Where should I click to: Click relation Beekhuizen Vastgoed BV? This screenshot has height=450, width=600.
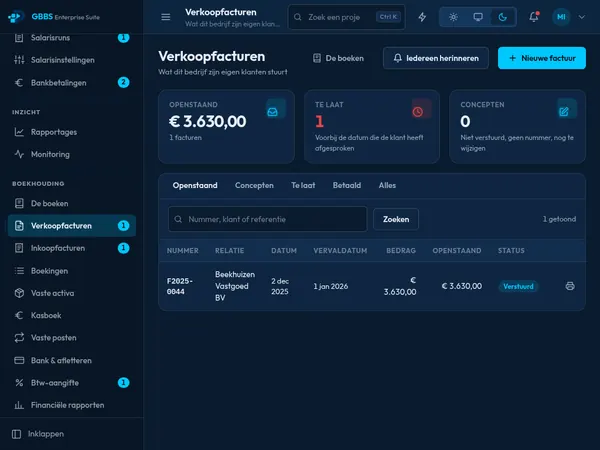tap(235, 286)
